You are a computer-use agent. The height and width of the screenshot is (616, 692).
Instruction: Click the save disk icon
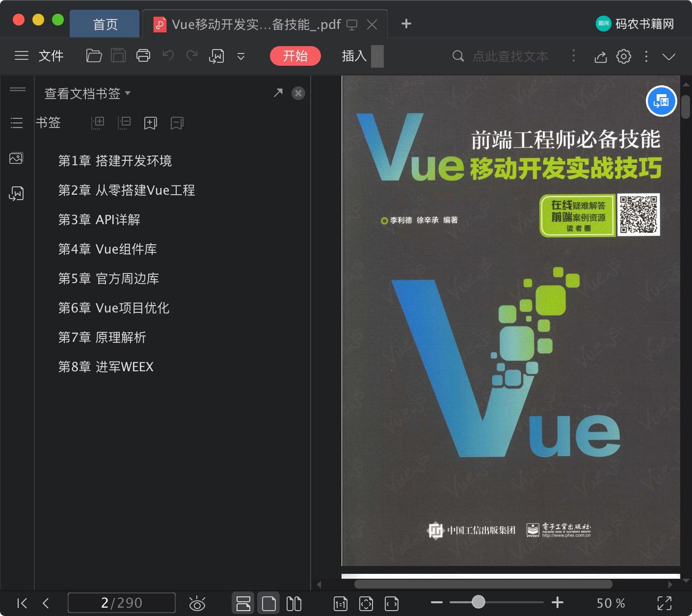(118, 56)
